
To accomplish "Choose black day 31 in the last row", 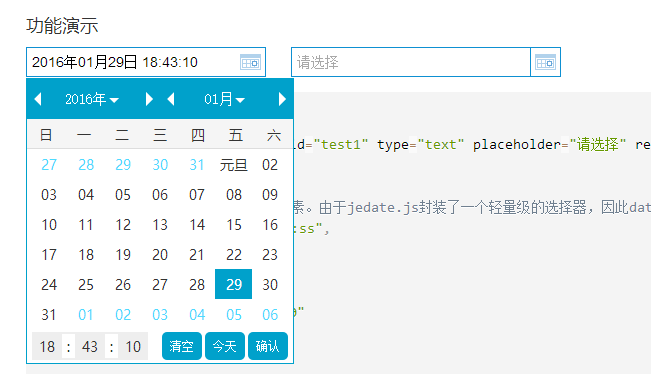I will coord(49,314).
